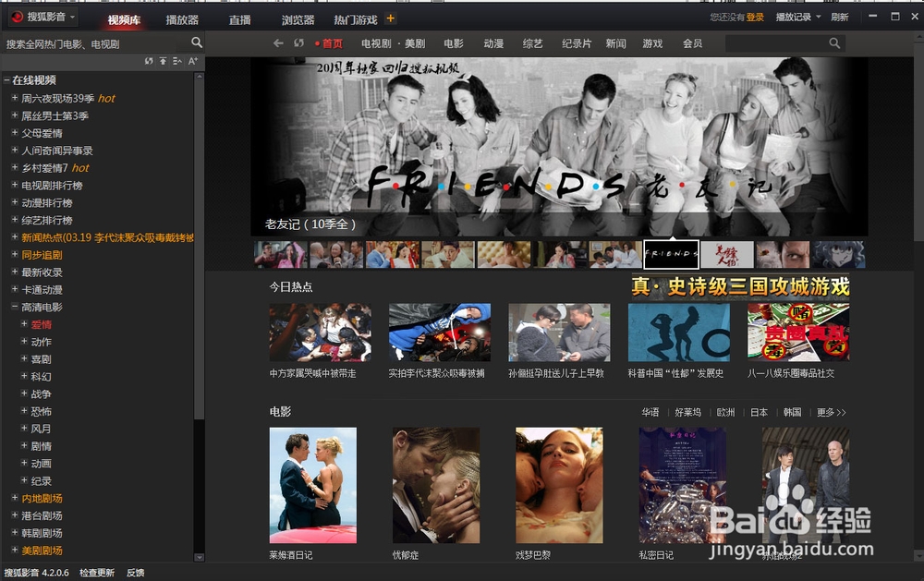This screenshot has width=924, height=581.
Task: Filter movies by 欧洲
Action: coord(726,413)
